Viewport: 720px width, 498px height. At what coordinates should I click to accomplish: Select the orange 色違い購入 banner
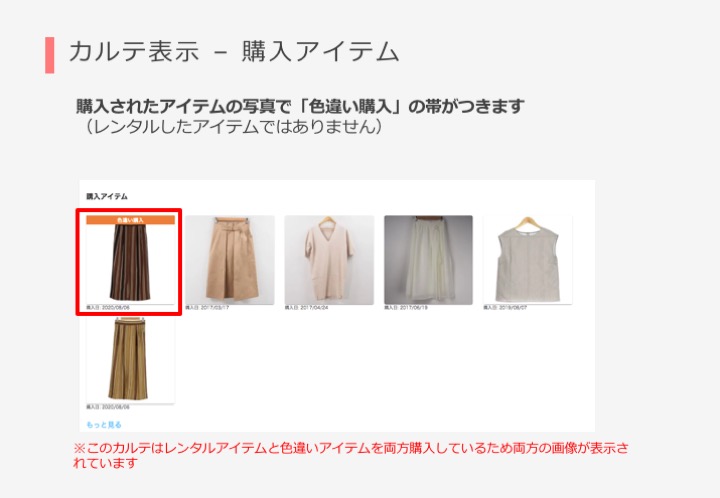[x=130, y=220]
